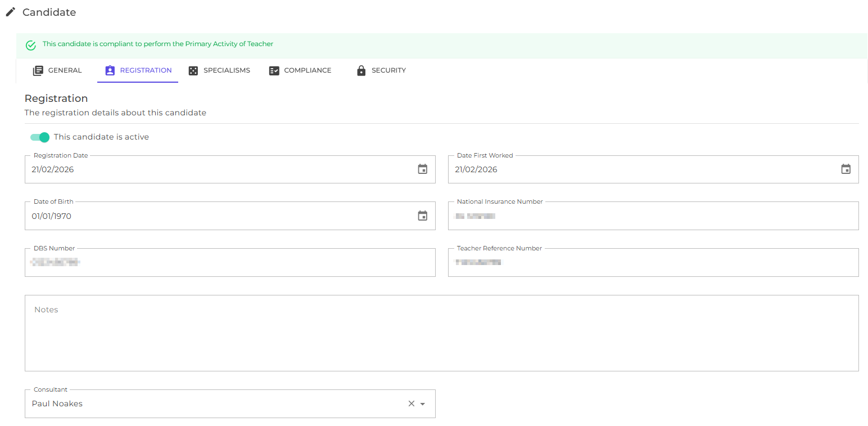Screen dimensions: 868x426
Task: Open calendar picker for Date of Birth
Action: pos(423,216)
